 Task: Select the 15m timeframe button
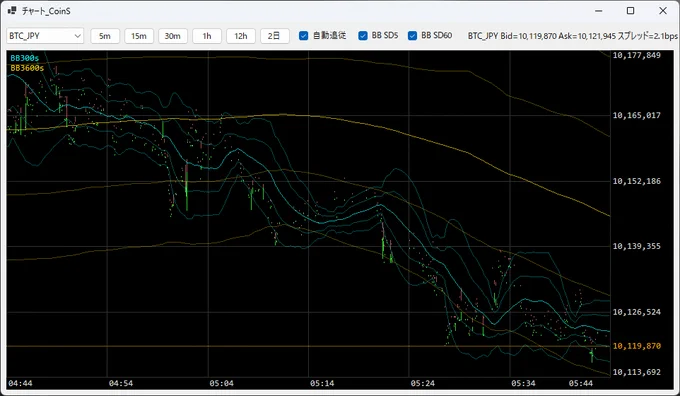tap(139, 36)
